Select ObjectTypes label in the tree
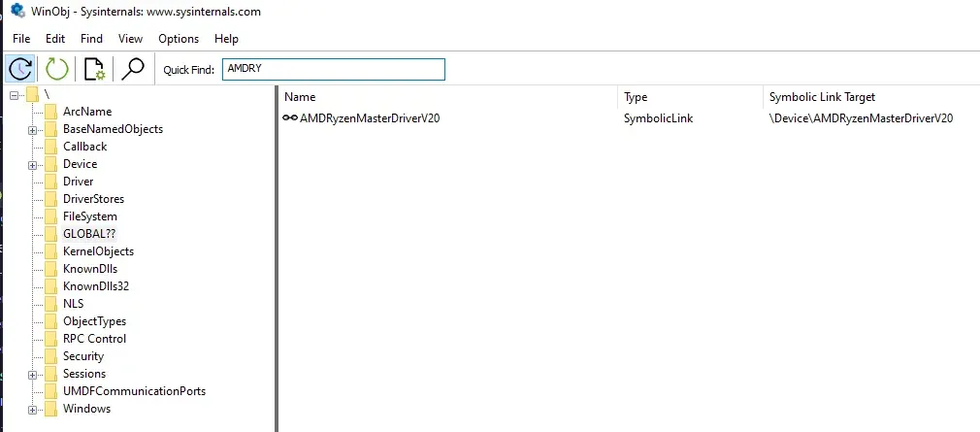 94,321
